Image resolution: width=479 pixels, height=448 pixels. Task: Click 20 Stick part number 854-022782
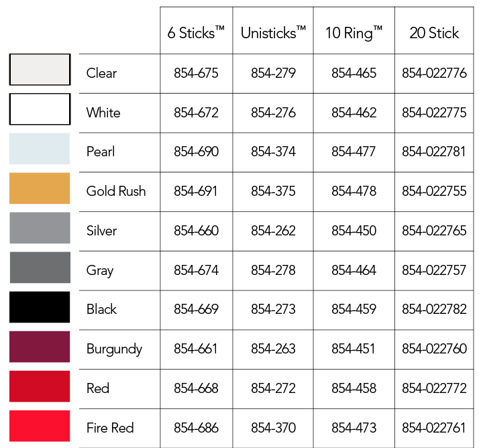tap(434, 309)
